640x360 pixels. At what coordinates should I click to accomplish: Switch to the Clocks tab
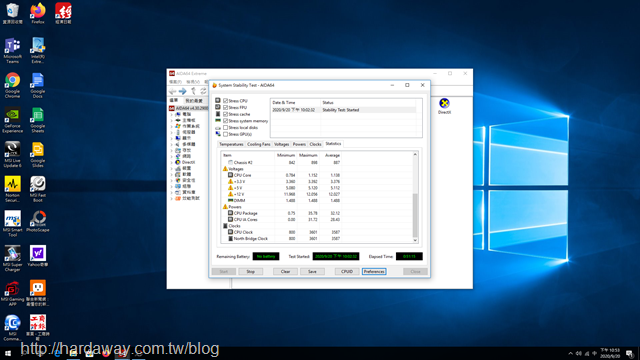(x=316, y=144)
